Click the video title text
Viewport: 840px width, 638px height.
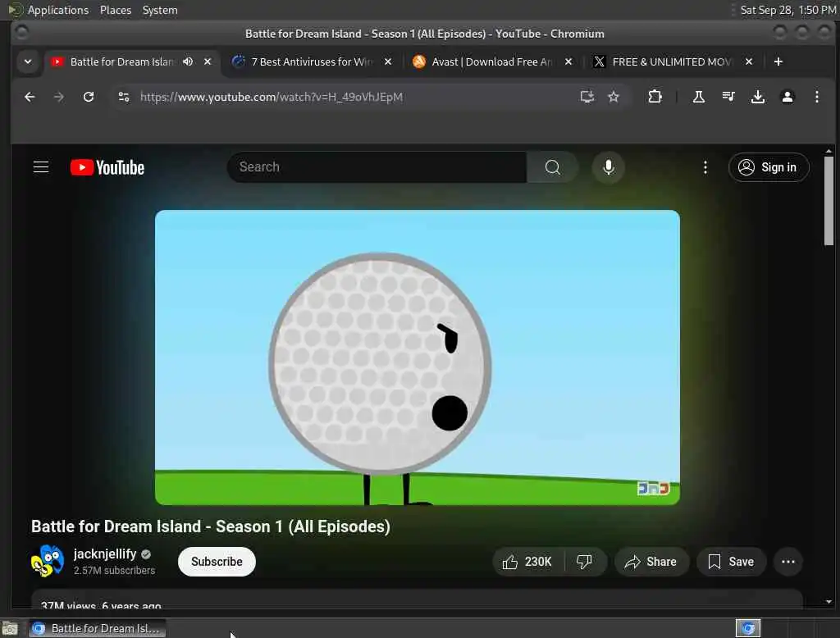click(211, 526)
